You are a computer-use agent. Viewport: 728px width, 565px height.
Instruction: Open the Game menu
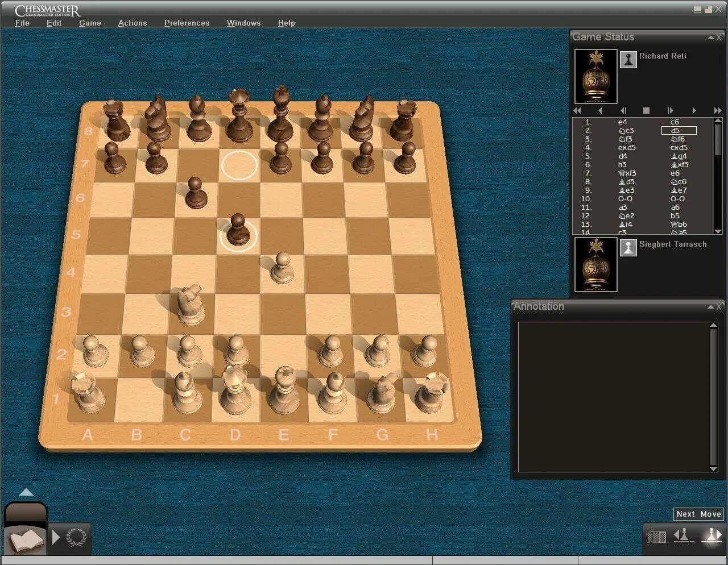tap(90, 23)
